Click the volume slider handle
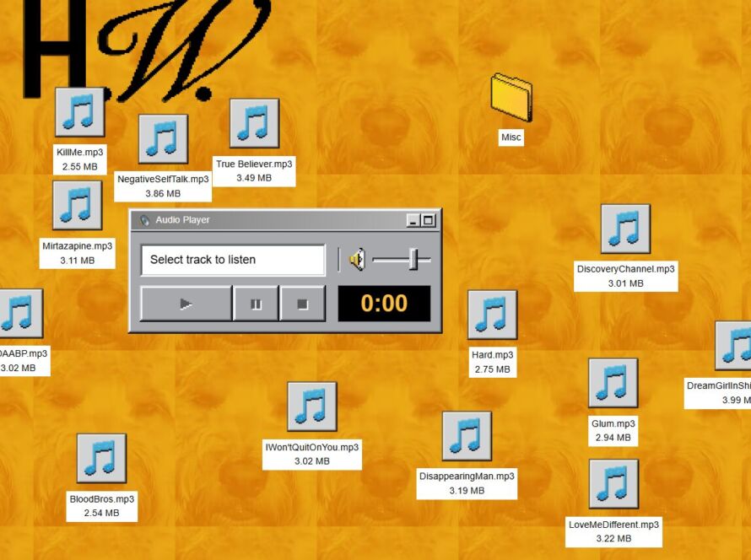Screen dimensions: 751x560 [413, 260]
